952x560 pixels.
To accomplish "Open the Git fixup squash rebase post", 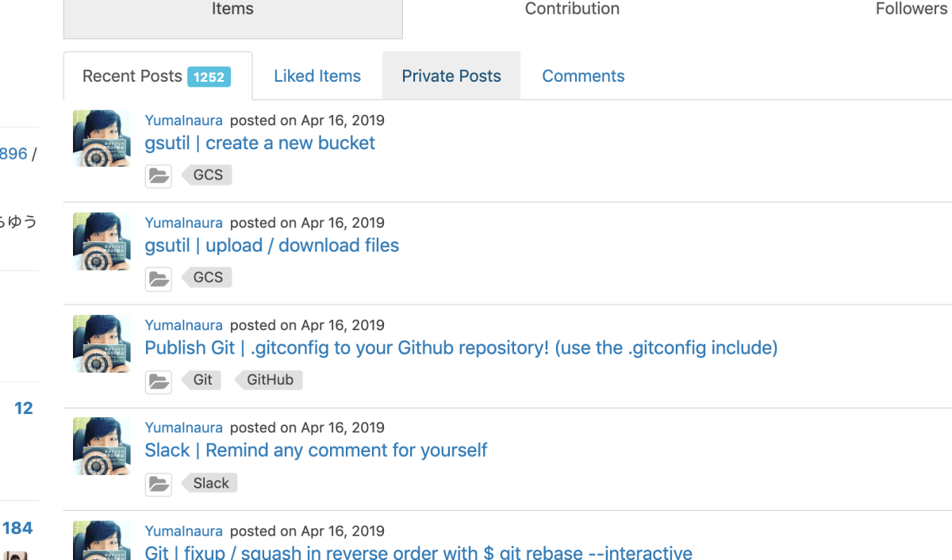I will click(418, 552).
